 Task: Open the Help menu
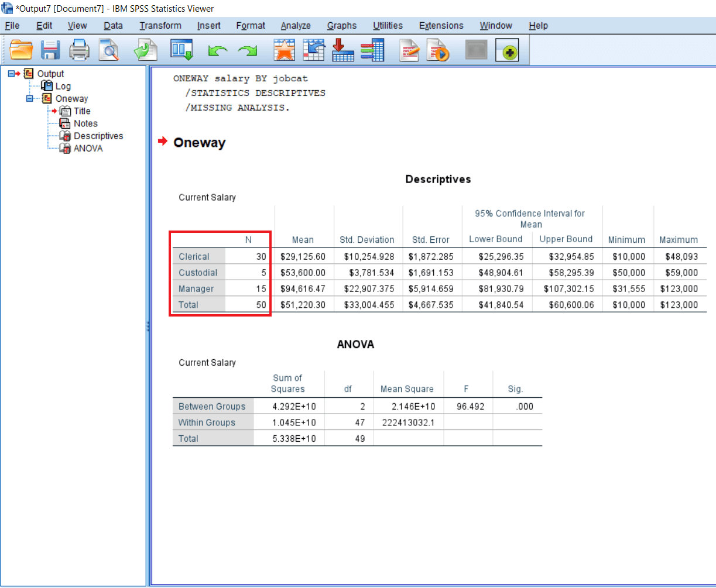[x=538, y=26]
